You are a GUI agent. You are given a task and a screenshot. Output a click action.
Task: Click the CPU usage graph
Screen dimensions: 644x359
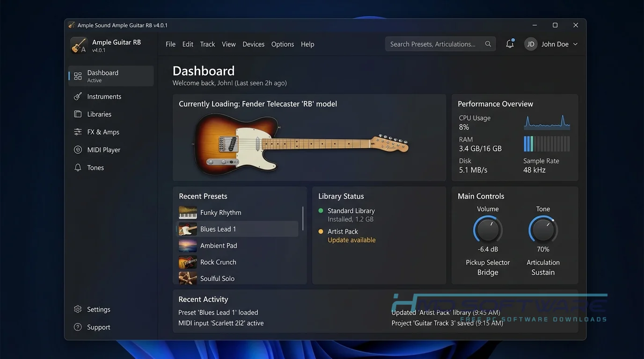click(547, 122)
